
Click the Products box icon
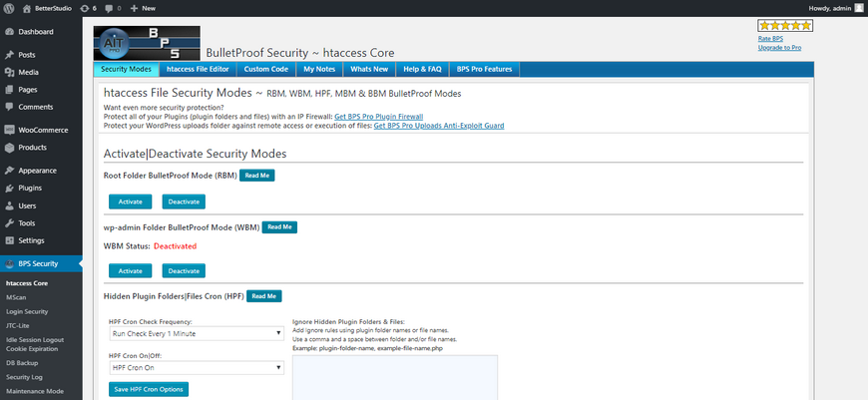[9, 148]
